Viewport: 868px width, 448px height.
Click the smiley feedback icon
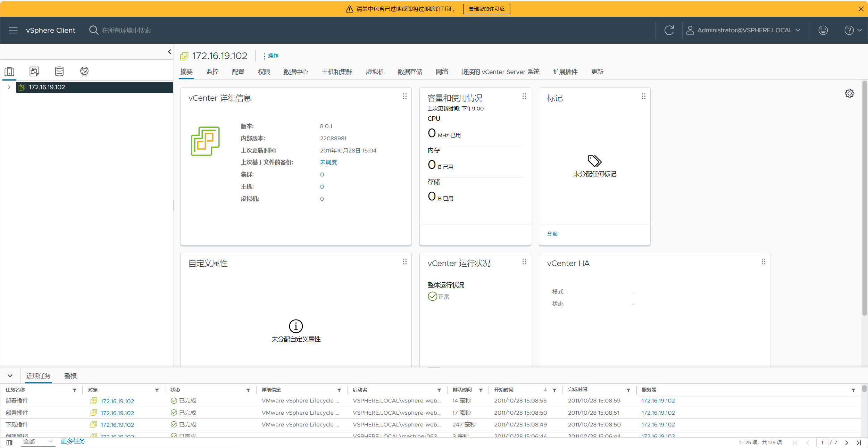click(x=823, y=30)
